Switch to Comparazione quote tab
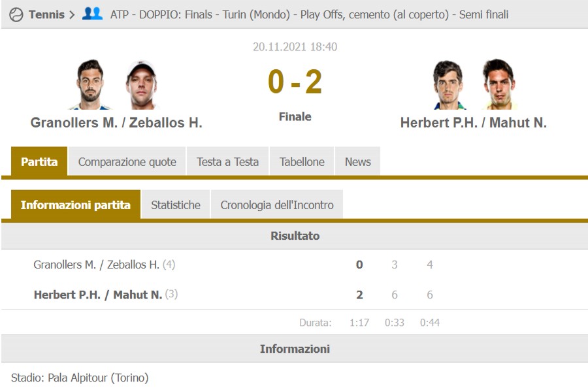Image resolution: width=588 pixels, height=392 pixels. [127, 162]
